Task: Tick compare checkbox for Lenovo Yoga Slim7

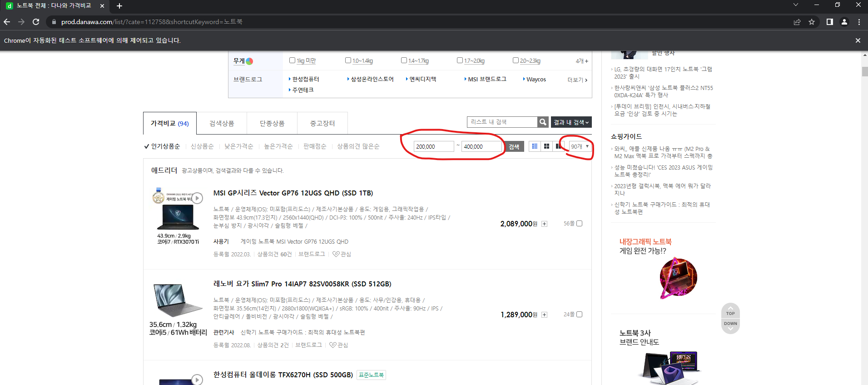Action: coord(579,314)
